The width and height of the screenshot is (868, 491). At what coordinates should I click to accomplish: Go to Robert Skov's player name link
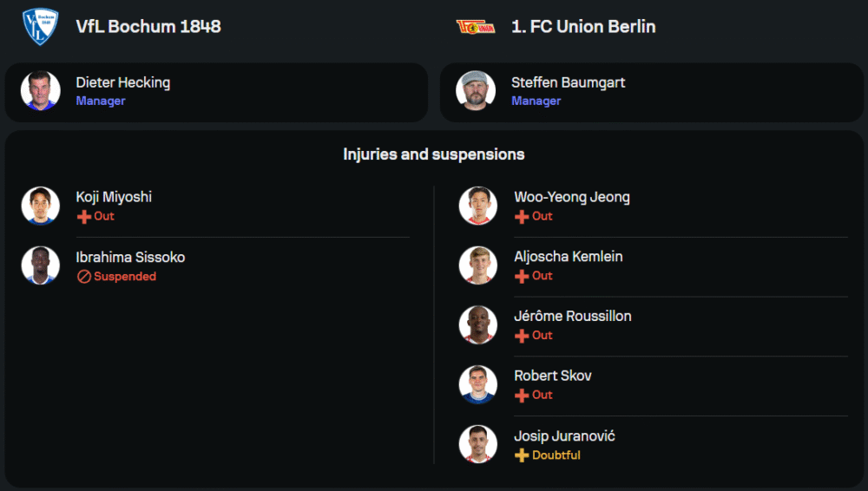click(x=553, y=376)
